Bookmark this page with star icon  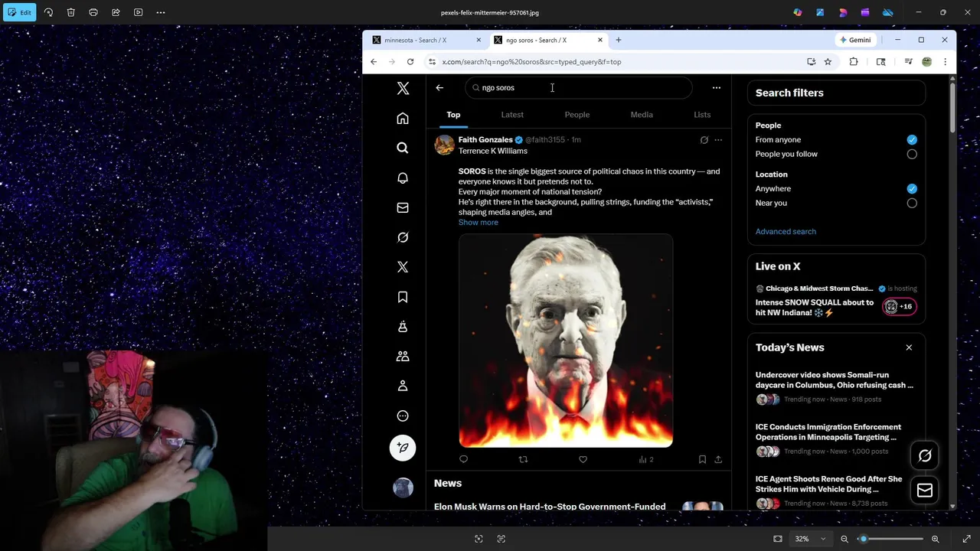tap(828, 62)
